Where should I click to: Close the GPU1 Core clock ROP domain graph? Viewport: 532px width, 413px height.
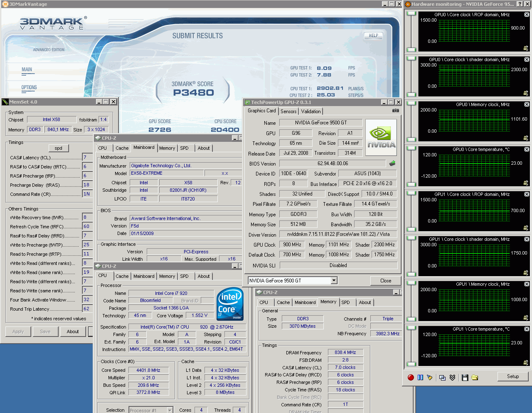point(527,194)
